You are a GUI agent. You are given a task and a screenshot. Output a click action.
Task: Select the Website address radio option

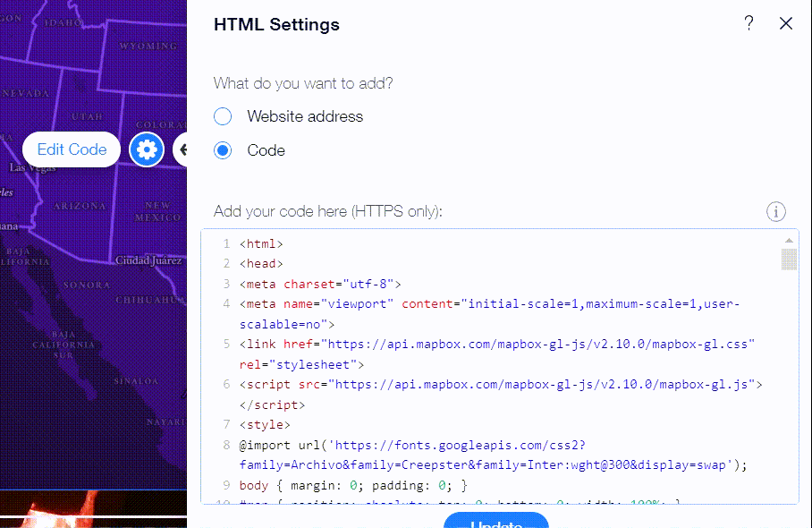tap(223, 116)
